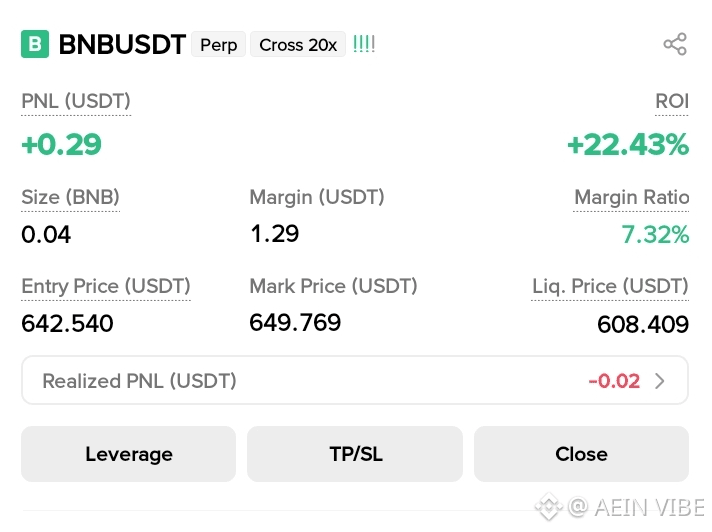This screenshot has width=712, height=532.
Task: Show Liq. Price (USDT) explanation
Action: pos(610,286)
